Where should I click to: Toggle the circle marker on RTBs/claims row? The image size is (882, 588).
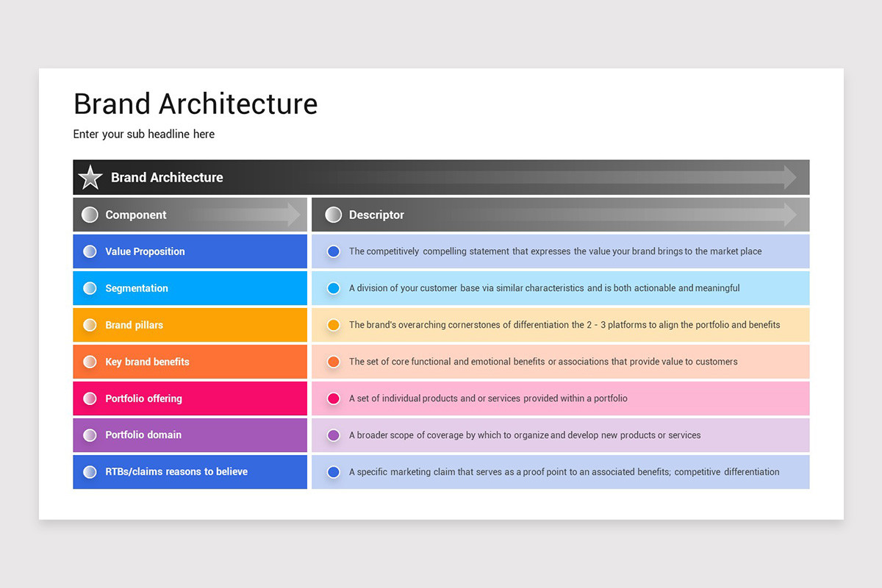tap(90, 472)
